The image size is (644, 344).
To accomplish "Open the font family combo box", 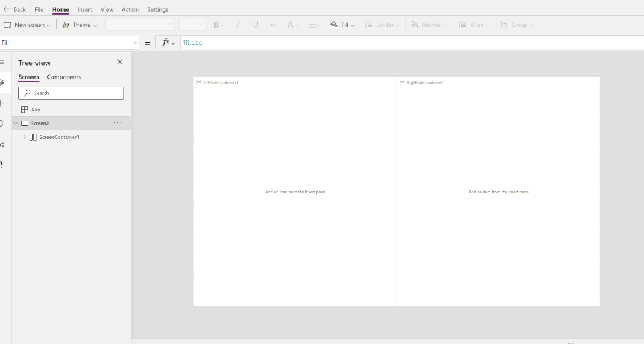I will (139, 25).
